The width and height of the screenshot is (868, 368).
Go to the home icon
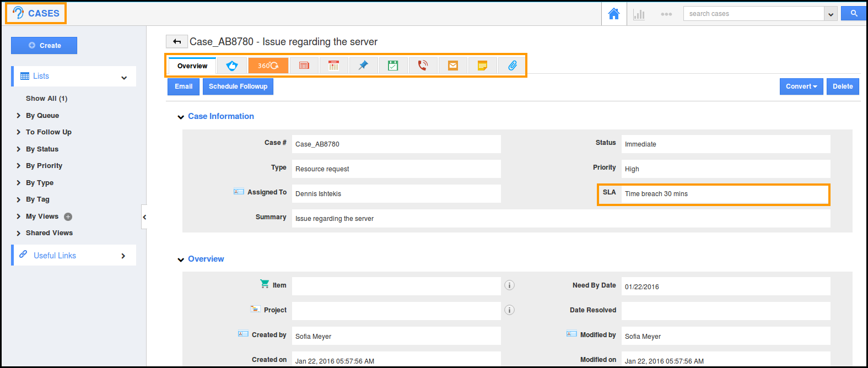[x=613, y=14]
